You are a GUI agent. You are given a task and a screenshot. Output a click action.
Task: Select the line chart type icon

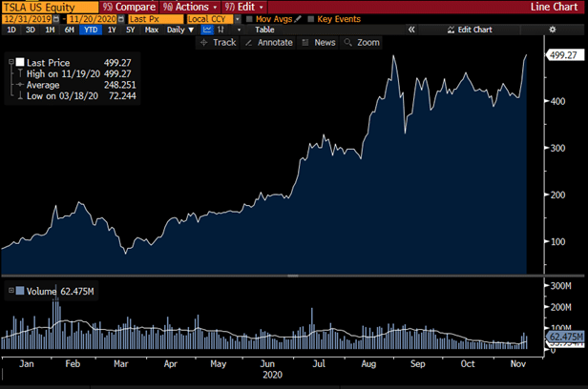[207, 30]
